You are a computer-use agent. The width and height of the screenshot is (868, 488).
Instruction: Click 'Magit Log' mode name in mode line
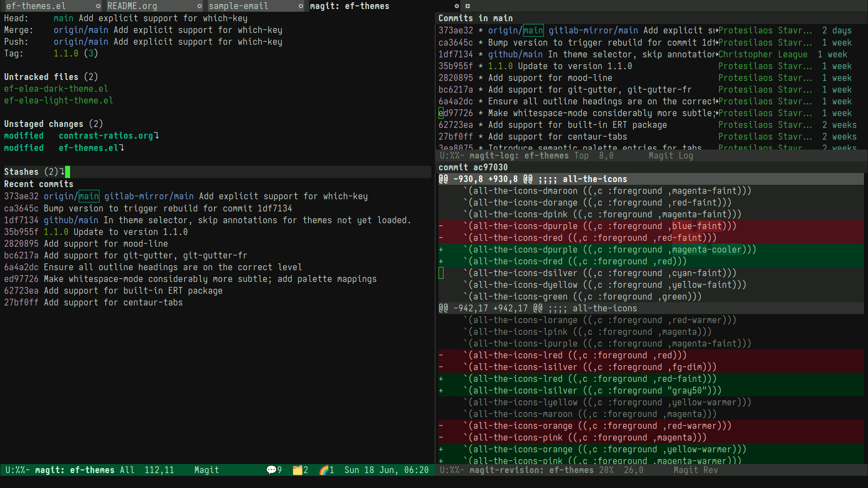click(x=671, y=155)
